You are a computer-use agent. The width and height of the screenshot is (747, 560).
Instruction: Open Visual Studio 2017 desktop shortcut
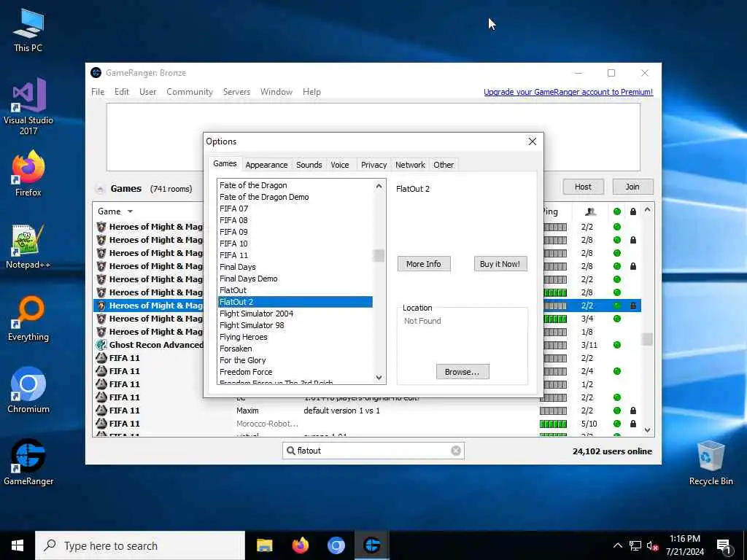pos(28,106)
